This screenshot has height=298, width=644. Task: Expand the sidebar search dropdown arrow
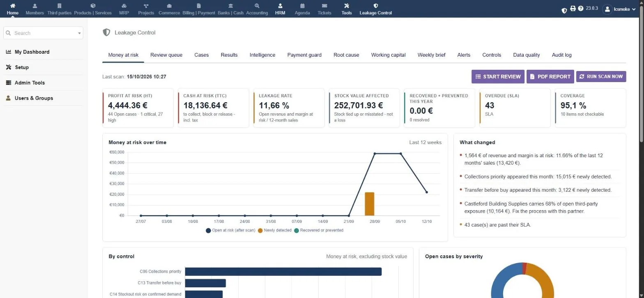[79, 33]
